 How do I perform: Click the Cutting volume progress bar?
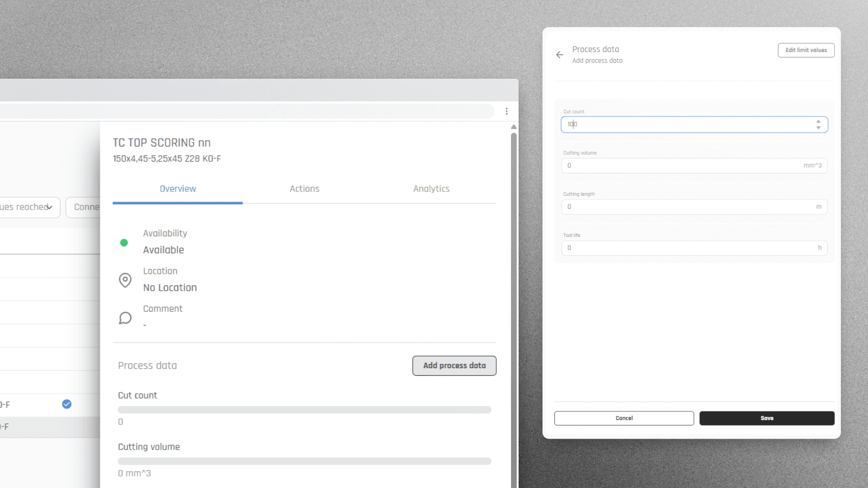tap(304, 461)
